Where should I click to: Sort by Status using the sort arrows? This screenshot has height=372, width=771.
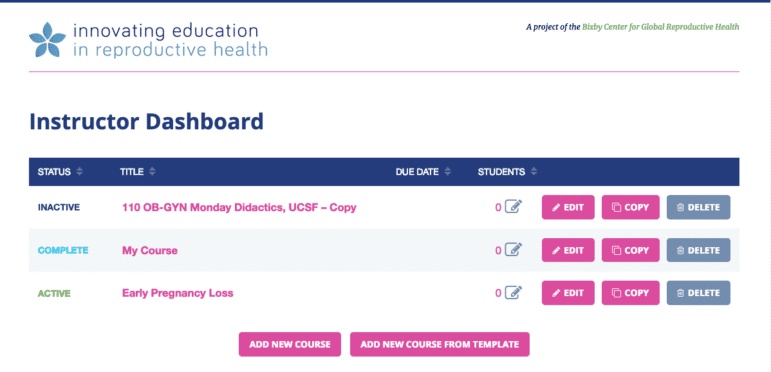pyautogui.click(x=80, y=172)
